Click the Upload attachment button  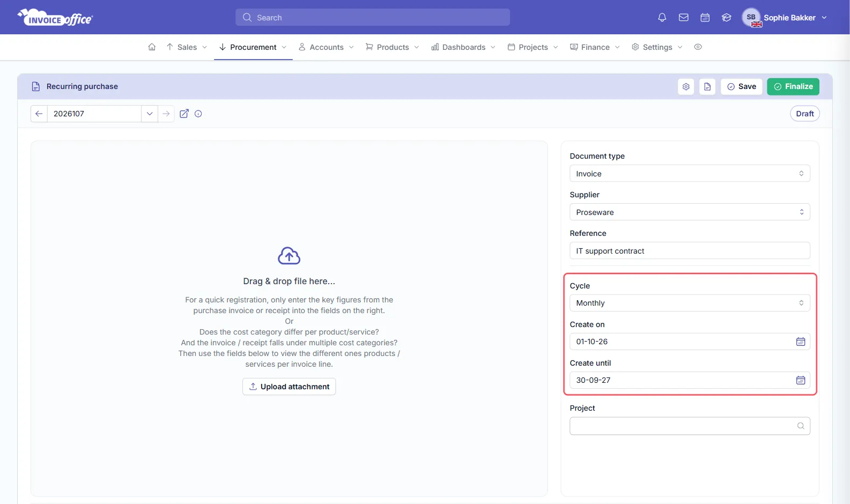pyautogui.click(x=289, y=387)
